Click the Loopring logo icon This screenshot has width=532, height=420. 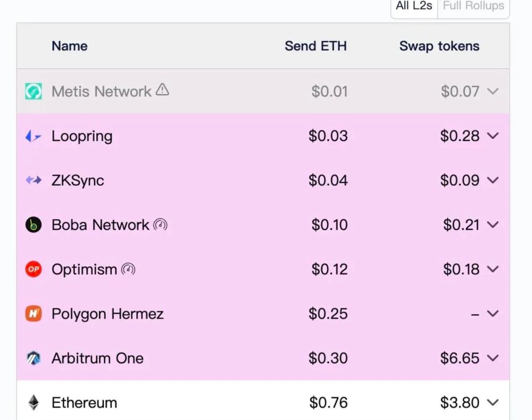[33, 136]
